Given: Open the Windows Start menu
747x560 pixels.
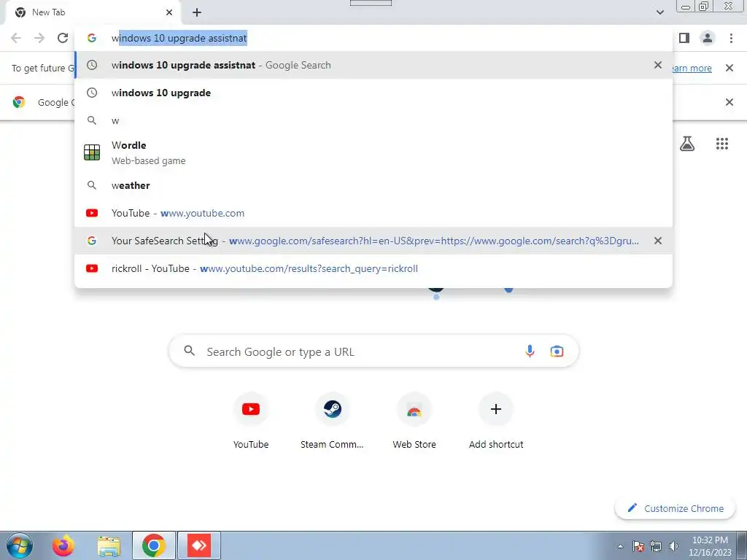Looking at the screenshot, I should point(20,545).
